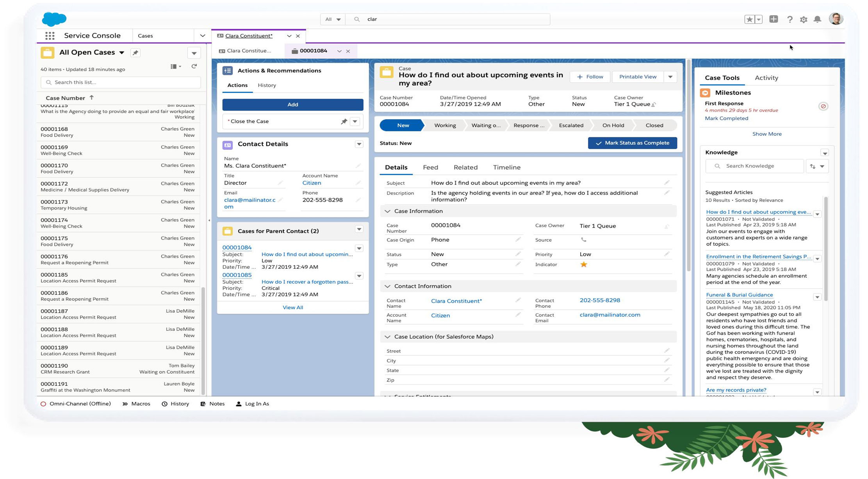This screenshot has width=868, height=479.
Task: Edit the Subject field pencil icon
Action: (667, 183)
